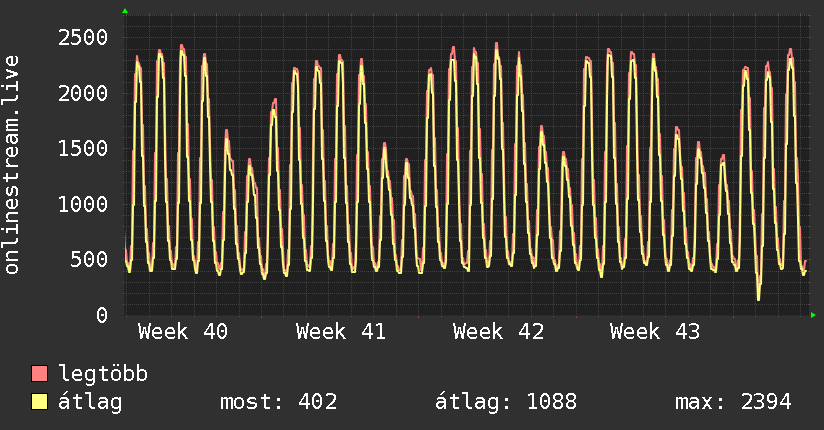Click the 2000 y-axis value

[x=83, y=94]
